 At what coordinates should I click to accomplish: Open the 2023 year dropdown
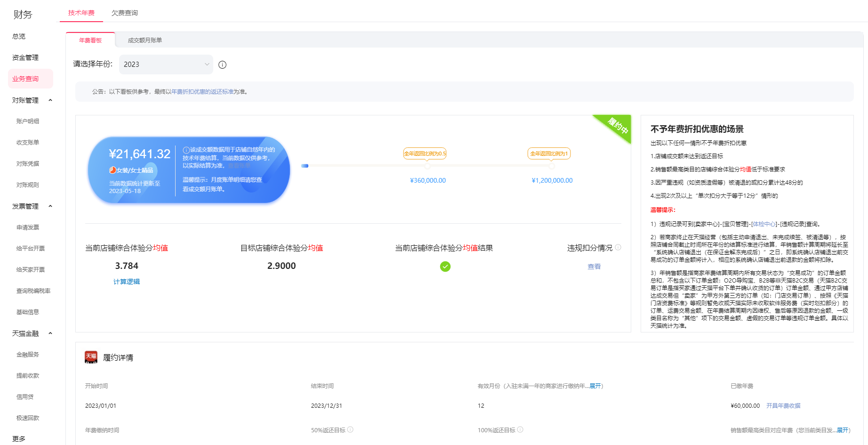(x=166, y=65)
